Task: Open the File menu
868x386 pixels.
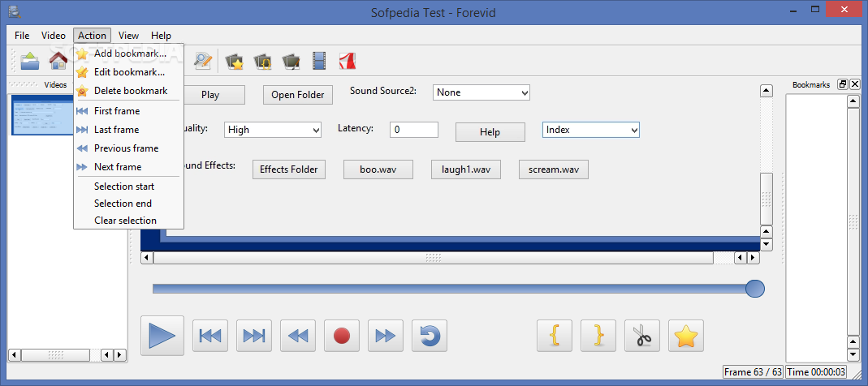Action: [x=22, y=36]
